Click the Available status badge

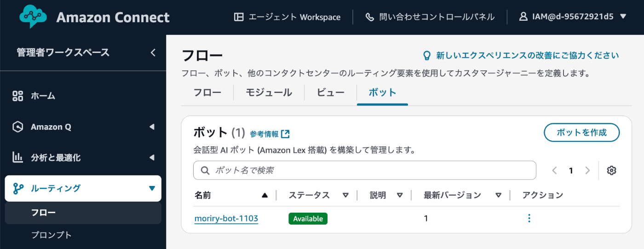point(308,219)
